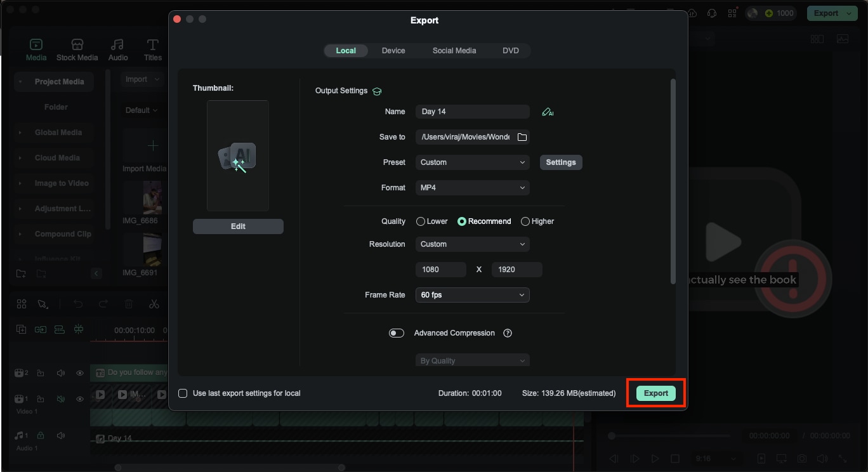
Task: Open the Frame Rate dropdown showing 60 fps
Action: [x=473, y=295]
